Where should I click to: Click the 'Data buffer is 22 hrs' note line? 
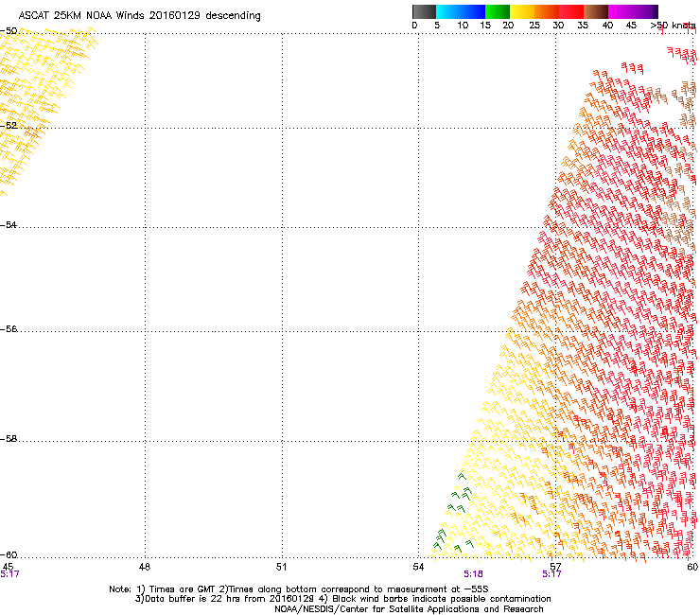click(342, 599)
